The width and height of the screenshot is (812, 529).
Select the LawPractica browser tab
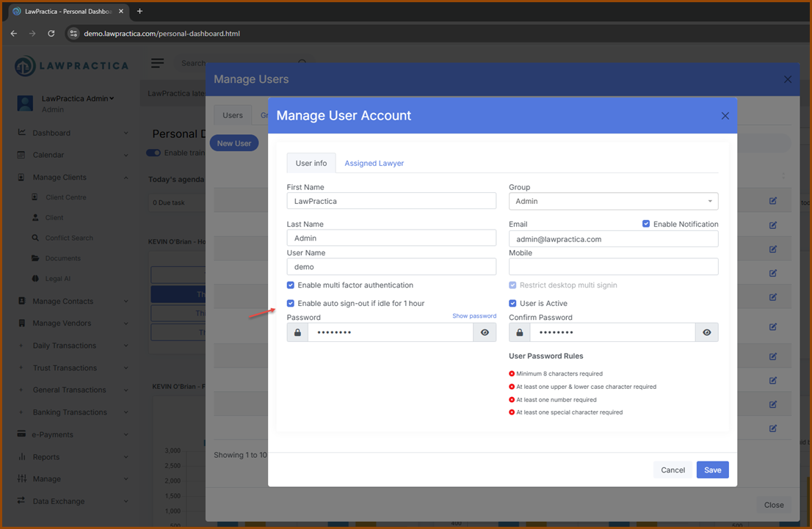pos(68,11)
